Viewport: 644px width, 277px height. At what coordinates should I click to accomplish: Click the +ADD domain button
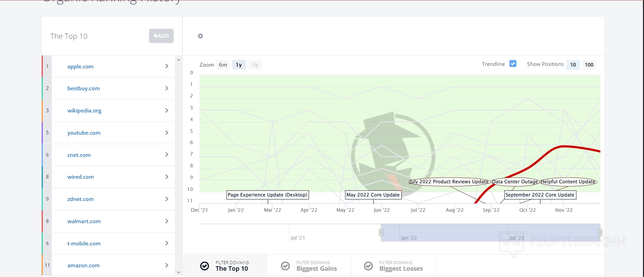tap(161, 36)
